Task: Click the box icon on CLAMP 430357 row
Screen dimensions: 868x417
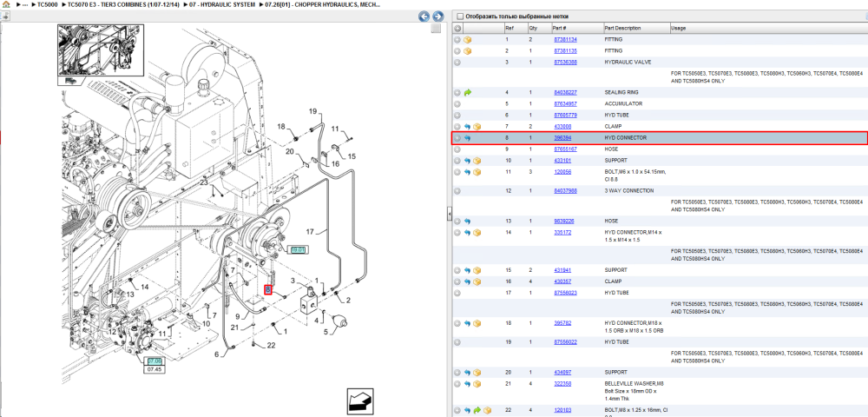Action: point(477,281)
